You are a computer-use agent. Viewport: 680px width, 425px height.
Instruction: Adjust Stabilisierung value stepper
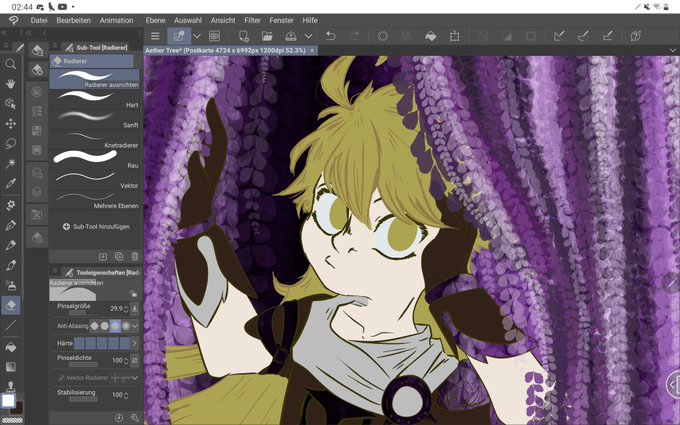pyautogui.click(x=126, y=395)
